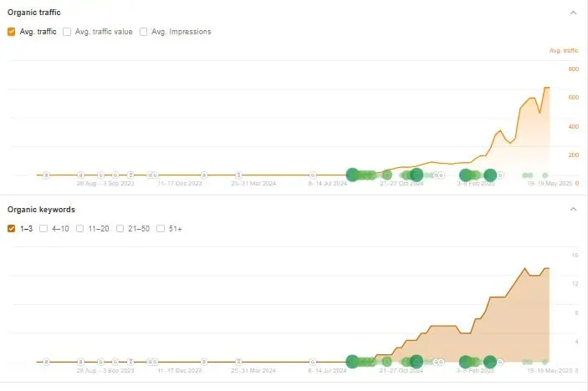
Task: Uncheck the 1–3 keyword positions checkbox
Action: pyautogui.click(x=11, y=228)
